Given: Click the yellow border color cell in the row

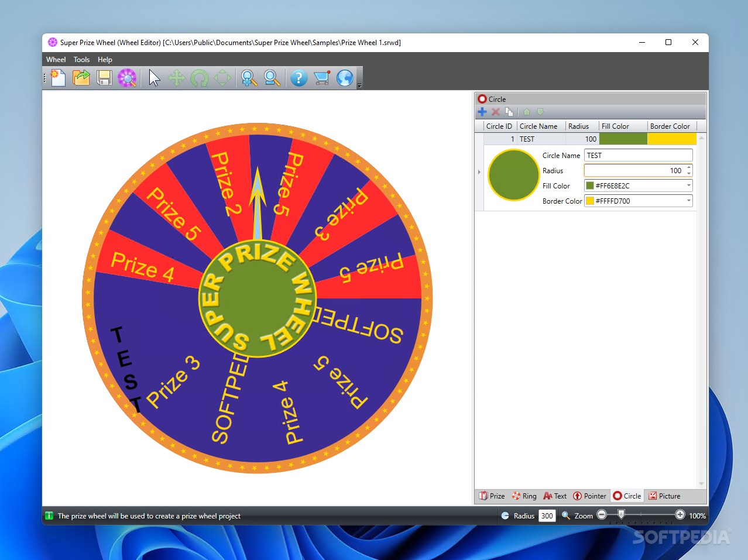Looking at the screenshot, I should (x=672, y=139).
